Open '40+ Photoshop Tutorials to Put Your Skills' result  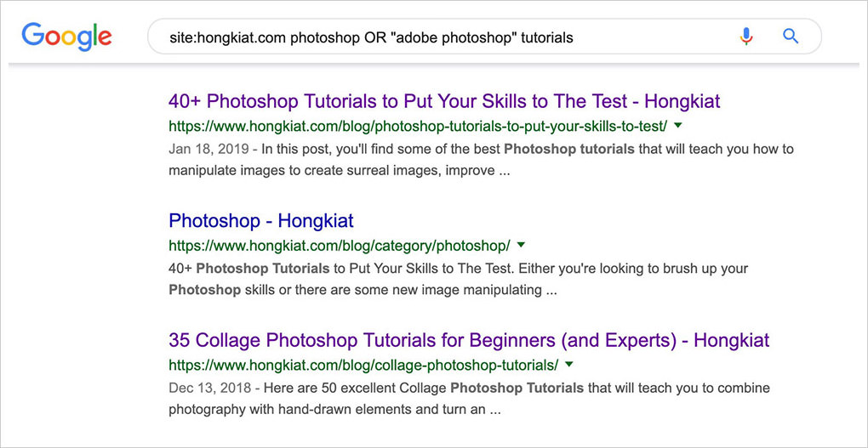pos(444,102)
